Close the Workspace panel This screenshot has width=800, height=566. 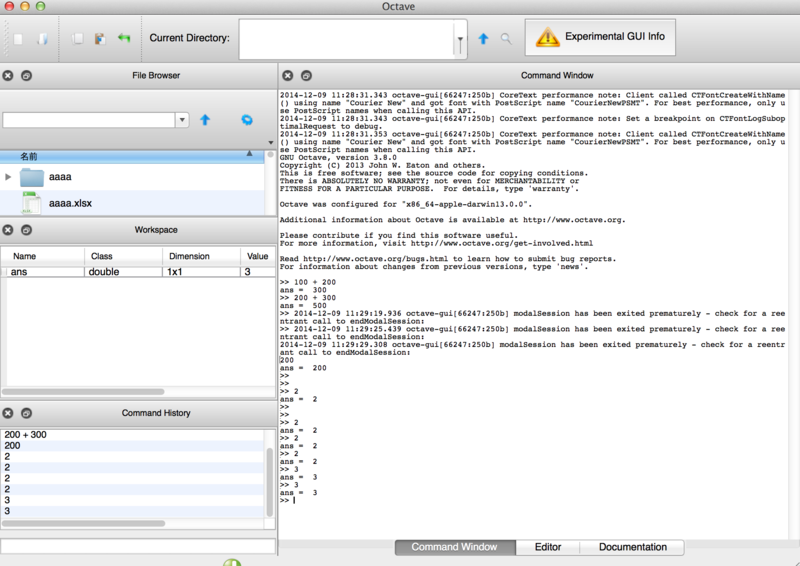click(8, 230)
